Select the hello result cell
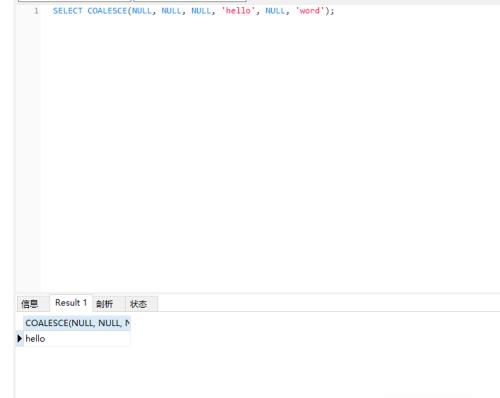 click(x=77, y=339)
